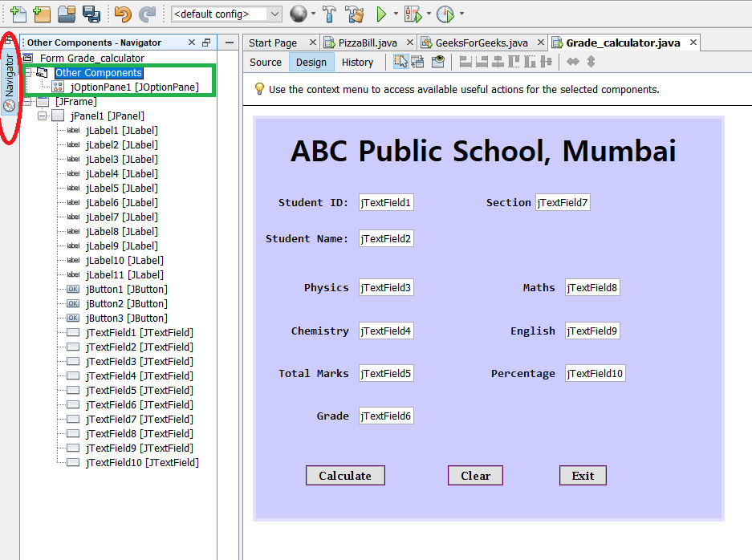
Task: Open the Profile Project icon
Action: [x=445, y=14]
